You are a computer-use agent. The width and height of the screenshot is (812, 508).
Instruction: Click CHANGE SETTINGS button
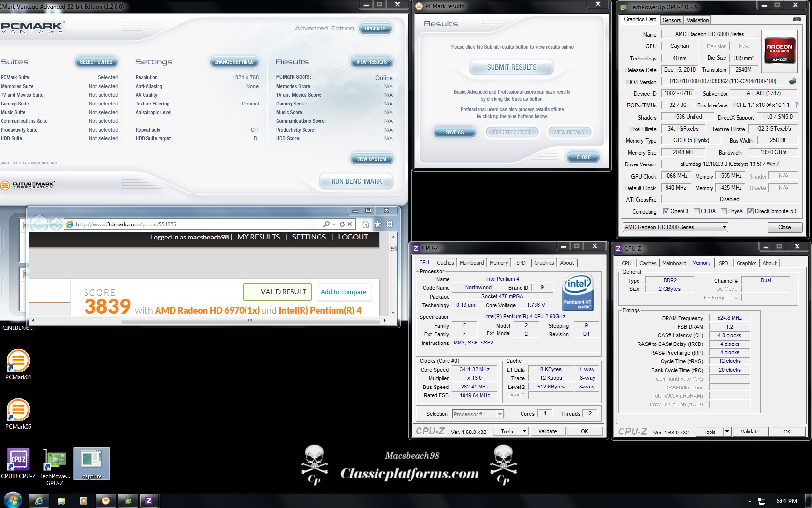[x=233, y=62]
